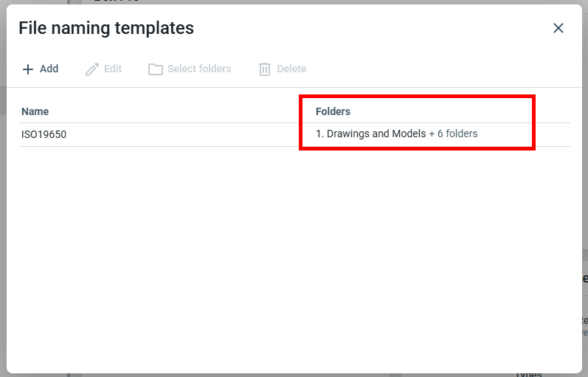
Task: Select the ISO19650 template name
Action: click(44, 134)
